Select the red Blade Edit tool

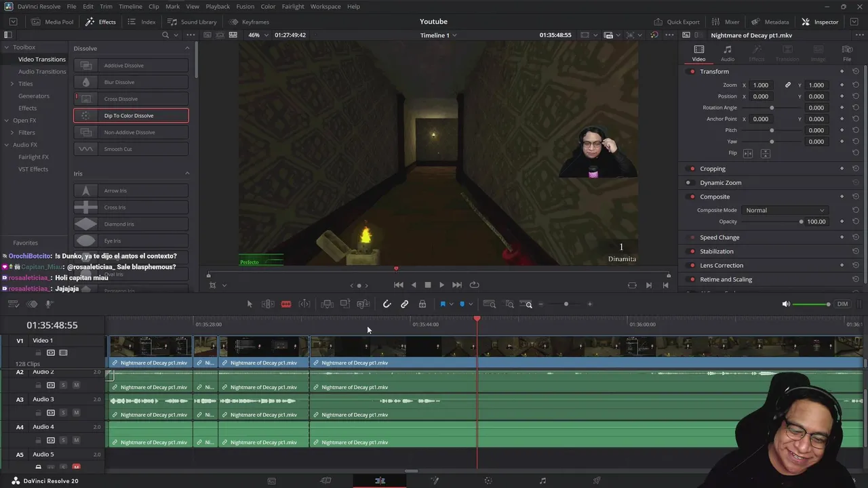[286, 304]
